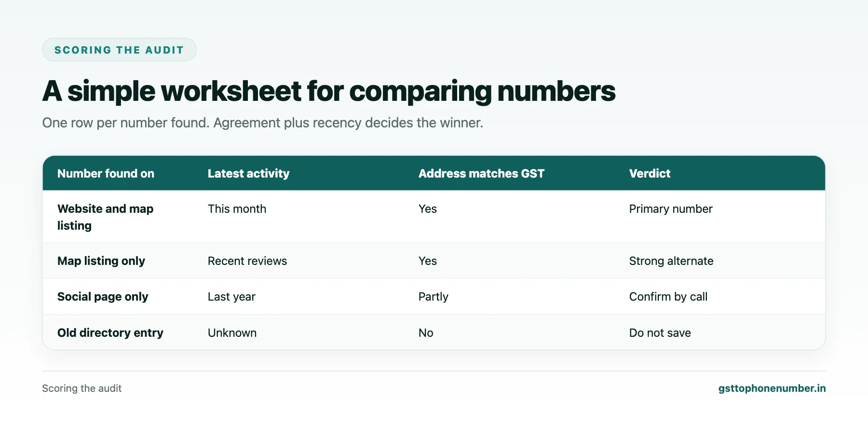Select the 'Website and map listing' row label

pyautogui.click(x=105, y=217)
